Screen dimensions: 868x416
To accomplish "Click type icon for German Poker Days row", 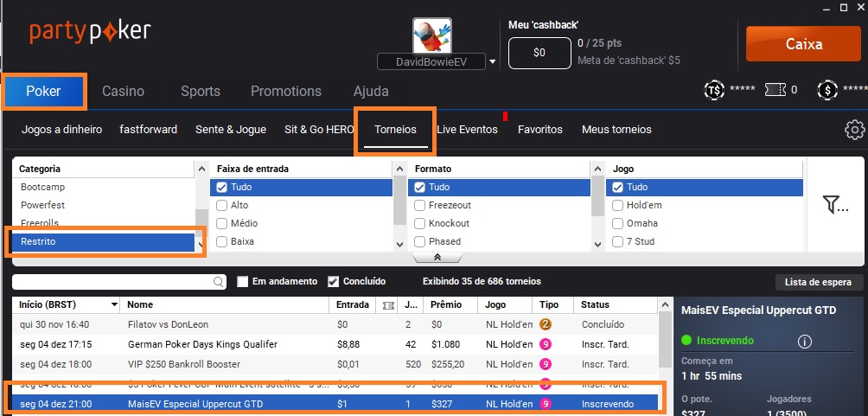I will point(546,344).
